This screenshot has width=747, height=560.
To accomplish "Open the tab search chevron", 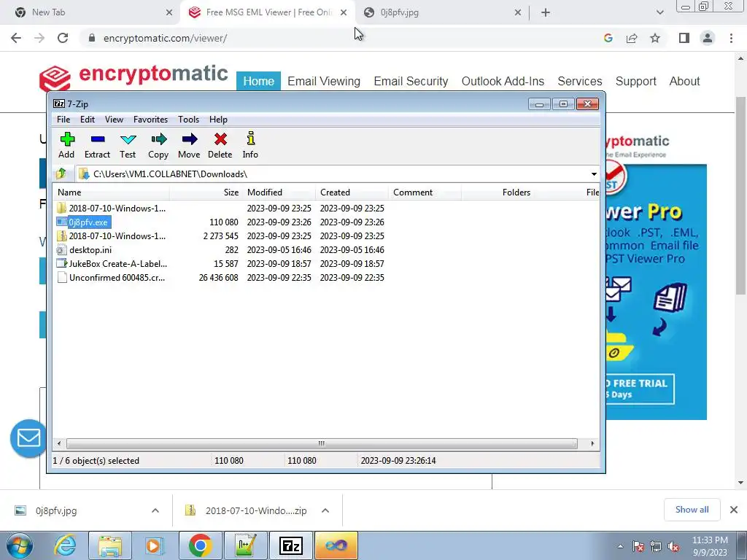I will (659, 12).
